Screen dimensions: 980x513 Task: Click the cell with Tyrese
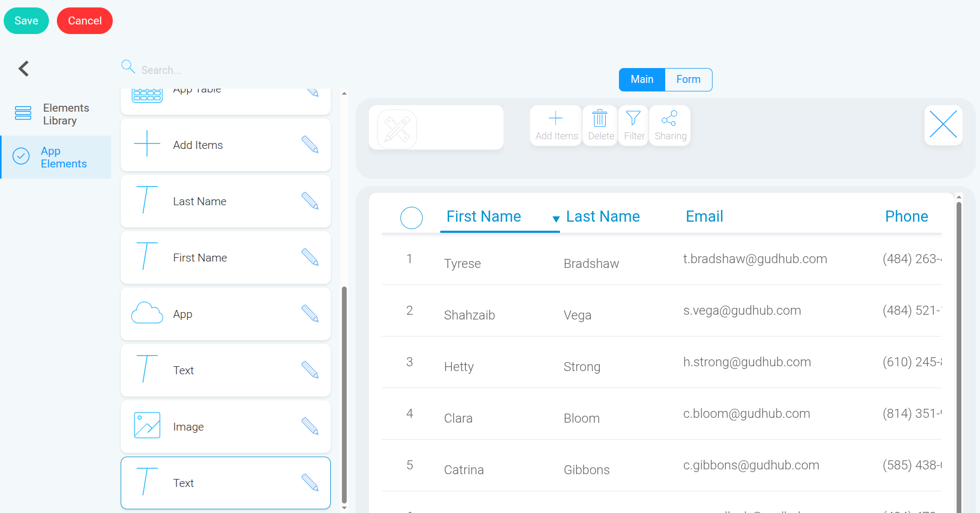(x=463, y=264)
